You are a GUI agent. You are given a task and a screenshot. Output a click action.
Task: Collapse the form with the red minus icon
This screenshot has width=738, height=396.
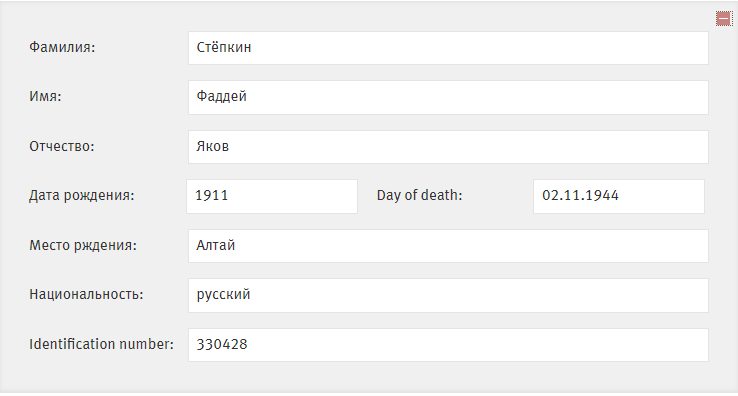(x=723, y=19)
